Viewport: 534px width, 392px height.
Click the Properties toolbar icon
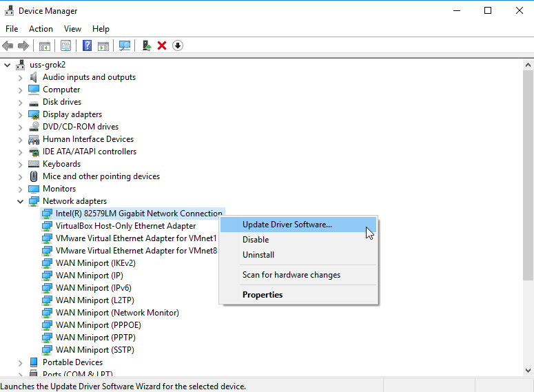[65, 45]
